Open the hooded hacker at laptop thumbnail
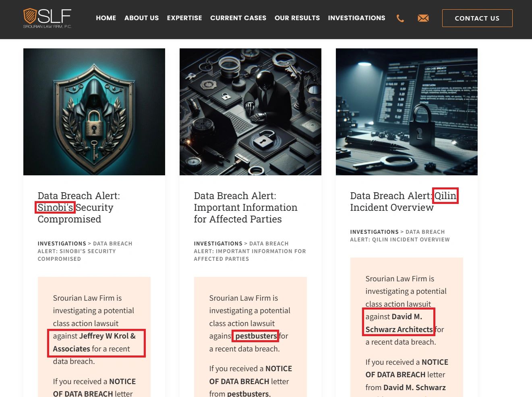532x397 pixels. pos(250,112)
